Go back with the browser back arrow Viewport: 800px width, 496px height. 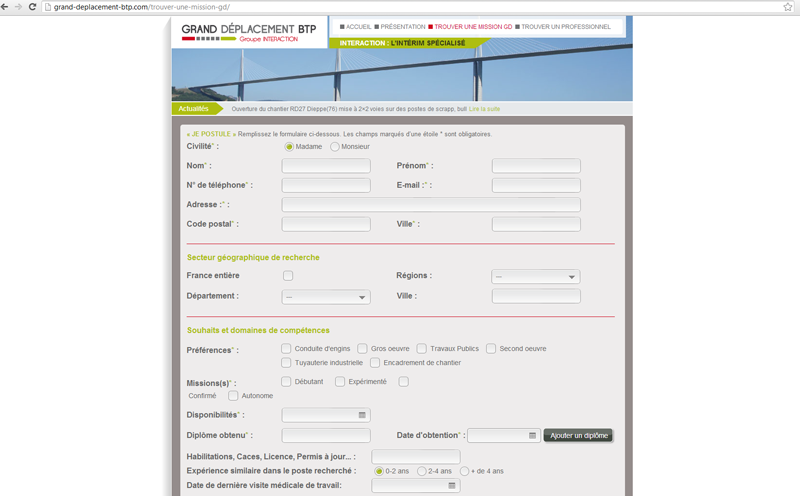(x=5, y=7)
